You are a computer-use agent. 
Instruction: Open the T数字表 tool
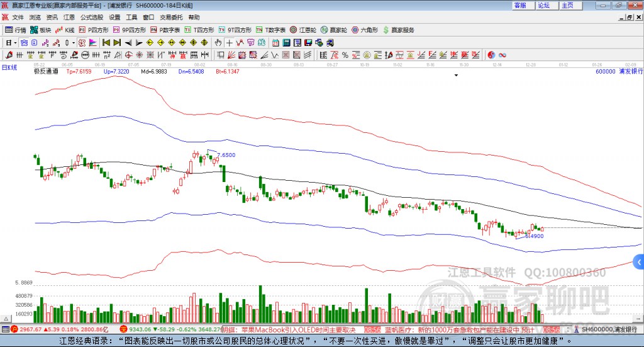[270, 30]
